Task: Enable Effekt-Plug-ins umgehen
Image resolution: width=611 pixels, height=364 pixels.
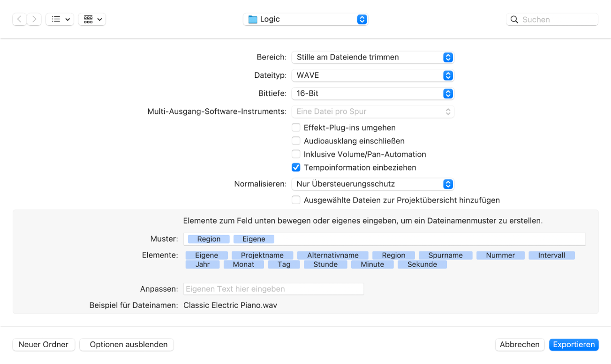Action: (296, 127)
